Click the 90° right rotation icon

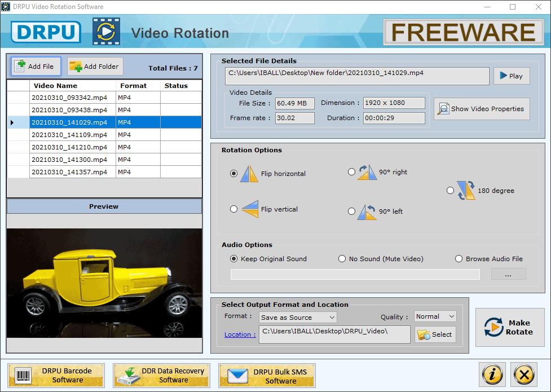click(367, 172)
